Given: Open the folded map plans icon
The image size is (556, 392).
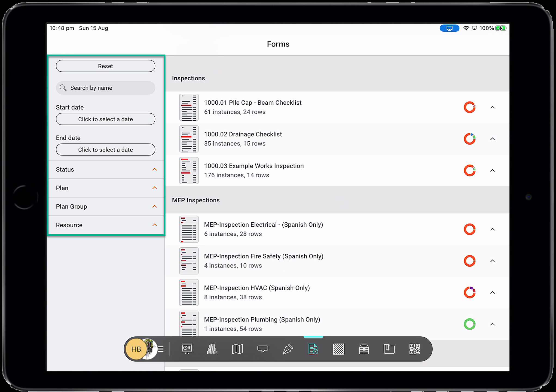Looking at the screenshot, I should pyautogui.click(x=237, y=349).
